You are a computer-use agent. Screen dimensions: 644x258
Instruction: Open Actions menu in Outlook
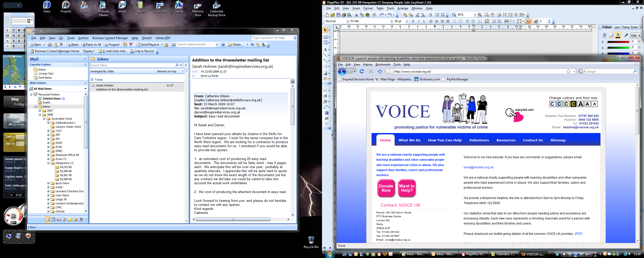tap(83, 38)
